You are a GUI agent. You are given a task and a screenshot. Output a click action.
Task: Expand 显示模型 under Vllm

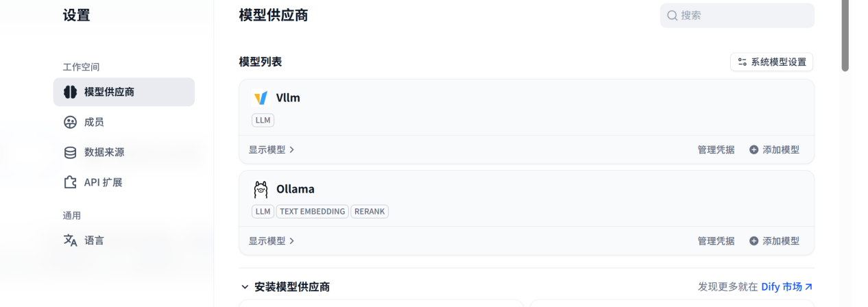(272, 149)
